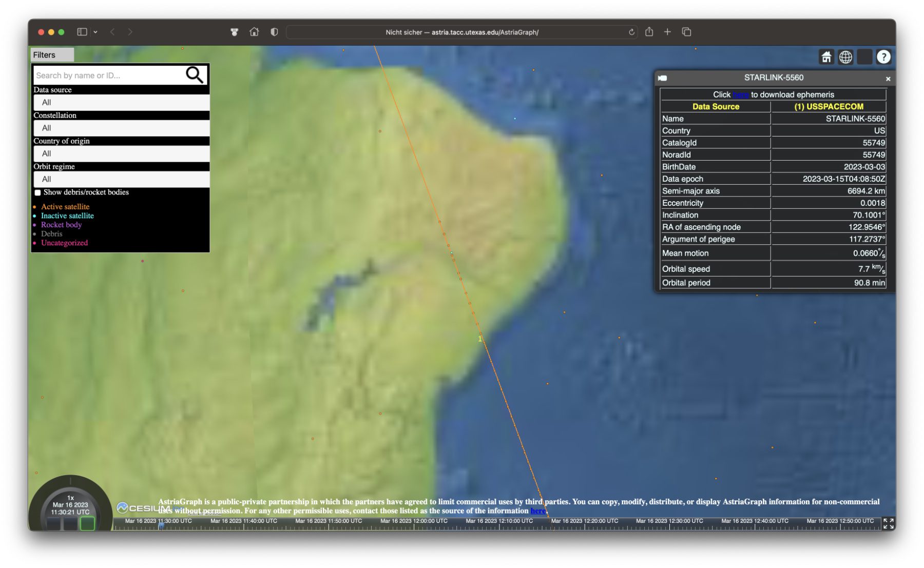
Task: Click the blue timeline scrubber marker
Action: pyautogui.click(x=161, y=525)
